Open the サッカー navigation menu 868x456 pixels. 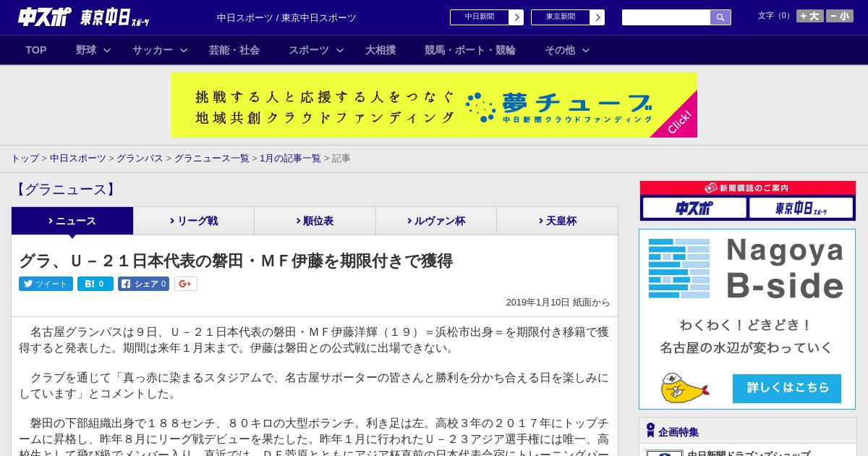[x=153, y=50]
